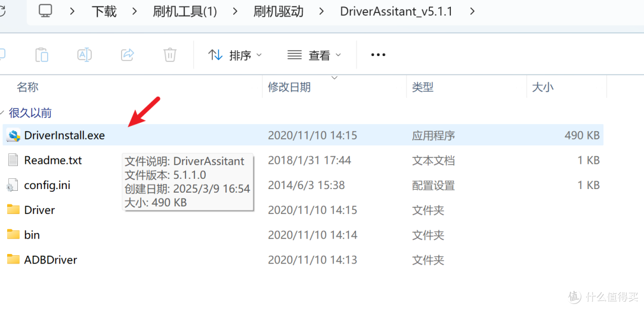
Task: Click date 2020/11/10 14:13 of ADBDriver
Action: click(312, 259)
